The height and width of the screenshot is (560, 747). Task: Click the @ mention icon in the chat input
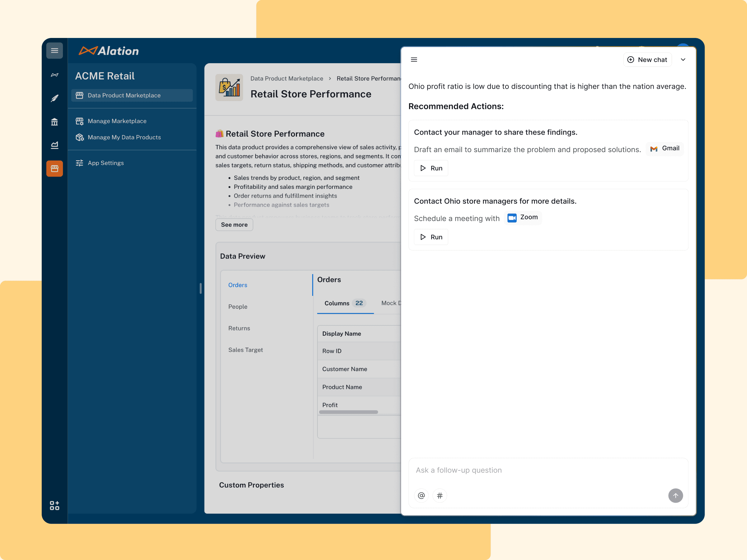(421, 496)
